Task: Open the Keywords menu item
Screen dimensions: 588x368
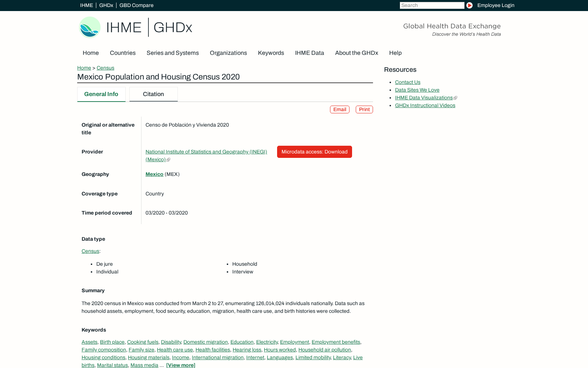Action: click(x=271, y=53)
